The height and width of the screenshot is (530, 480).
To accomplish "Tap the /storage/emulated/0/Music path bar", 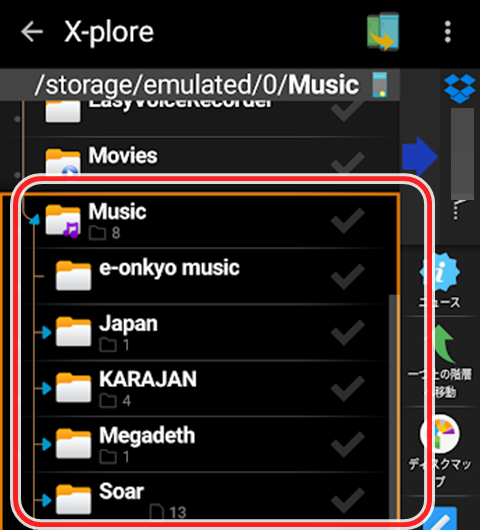I will [200, 85].
